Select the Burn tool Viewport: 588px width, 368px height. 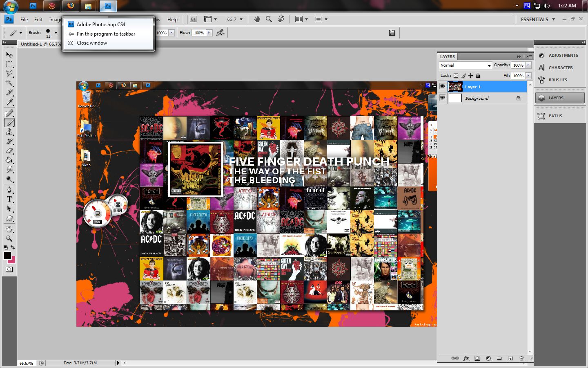[9, 179]
